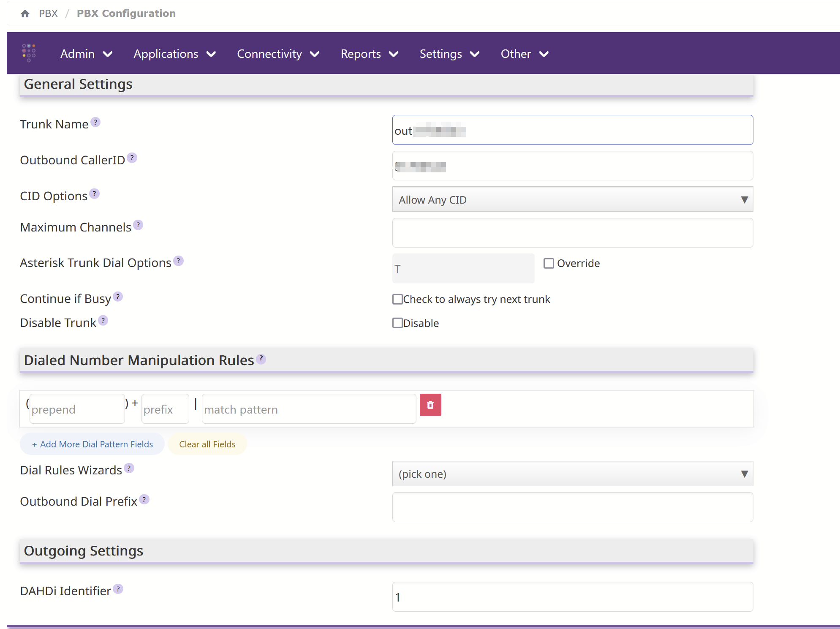Open help tooltip for Dial Rules Wizards
Screen dimensions: 840x629
click(x=129, y=468)
